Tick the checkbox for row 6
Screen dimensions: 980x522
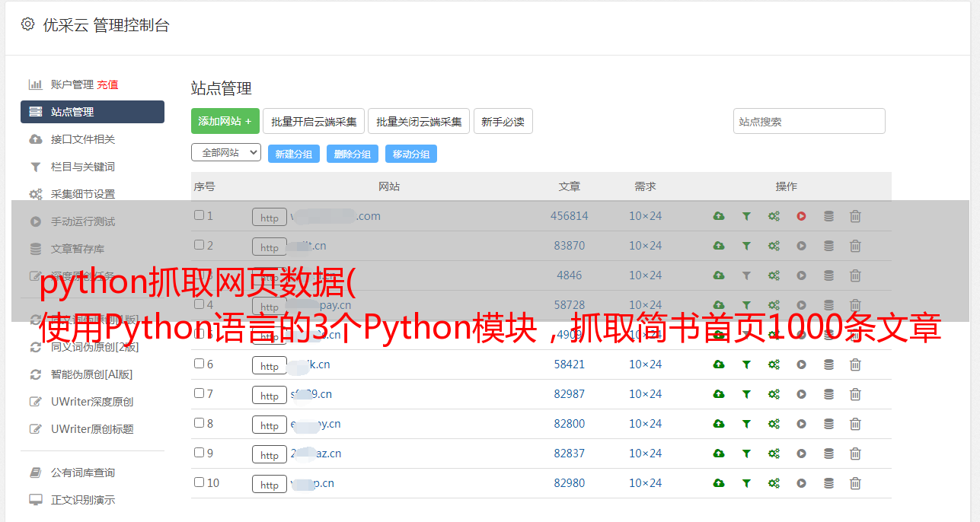tap(199, 364)
